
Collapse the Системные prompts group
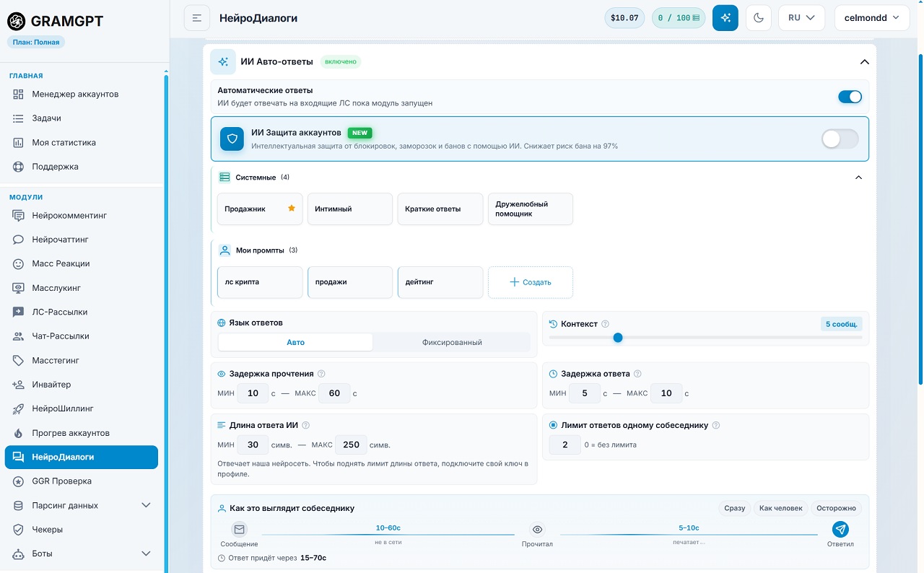(x=858, y=178)
